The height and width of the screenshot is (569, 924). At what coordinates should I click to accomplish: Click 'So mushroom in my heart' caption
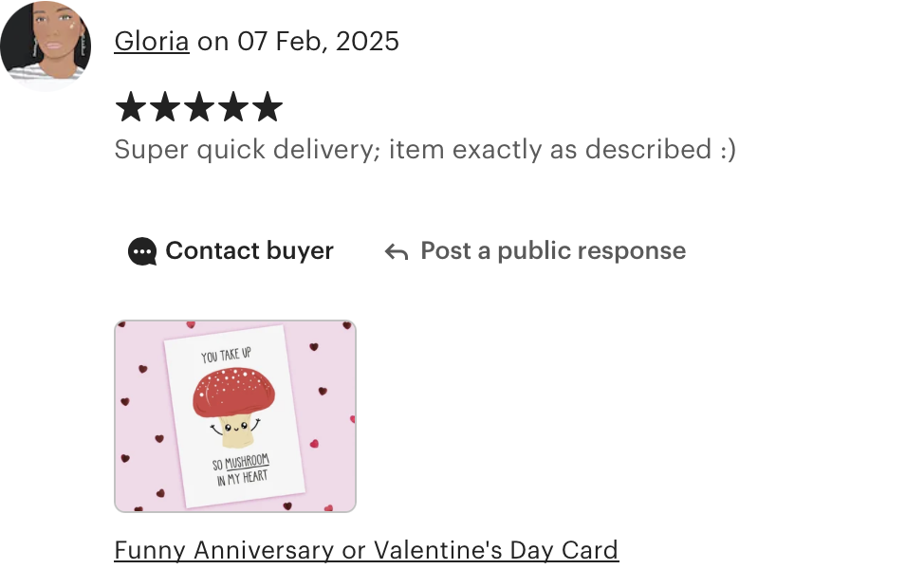pos(242,470)
